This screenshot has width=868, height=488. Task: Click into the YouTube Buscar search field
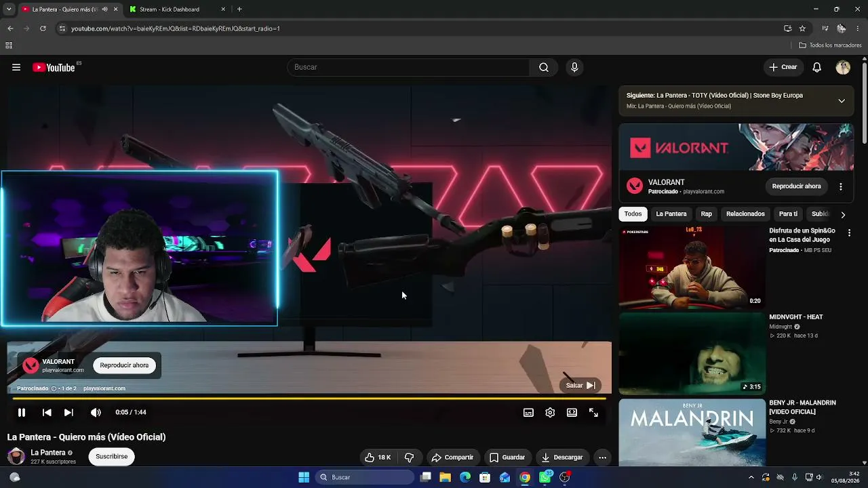click(408, 67)
